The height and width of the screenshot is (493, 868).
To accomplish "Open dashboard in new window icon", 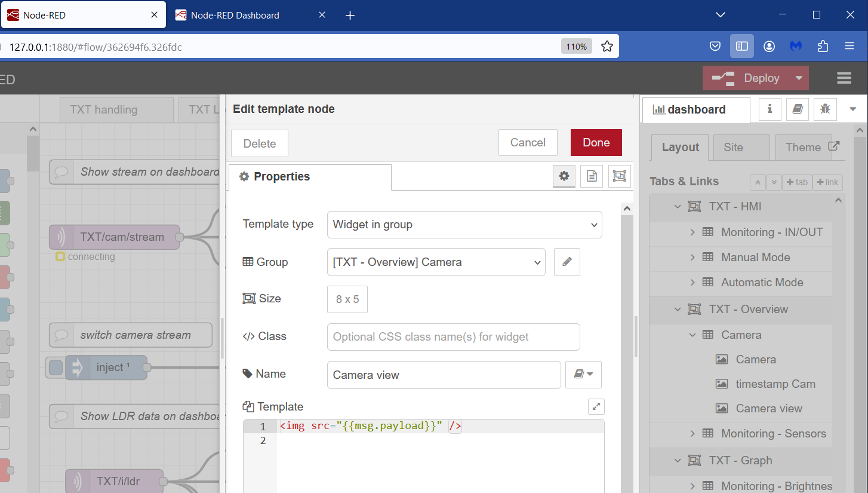I will coord(835,146).
